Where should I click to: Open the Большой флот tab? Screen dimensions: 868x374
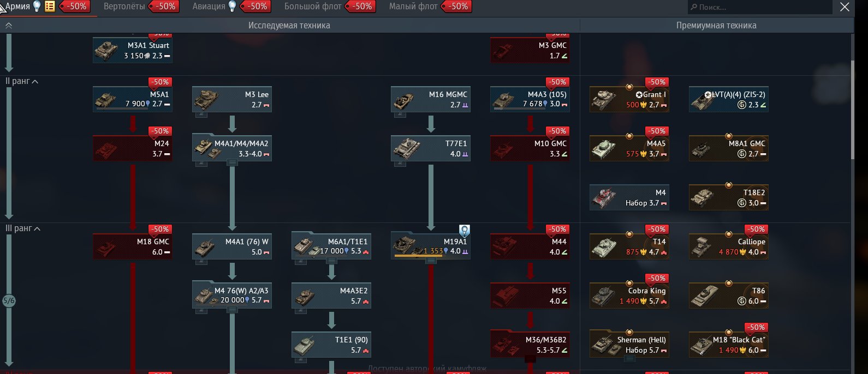(313, 7)
